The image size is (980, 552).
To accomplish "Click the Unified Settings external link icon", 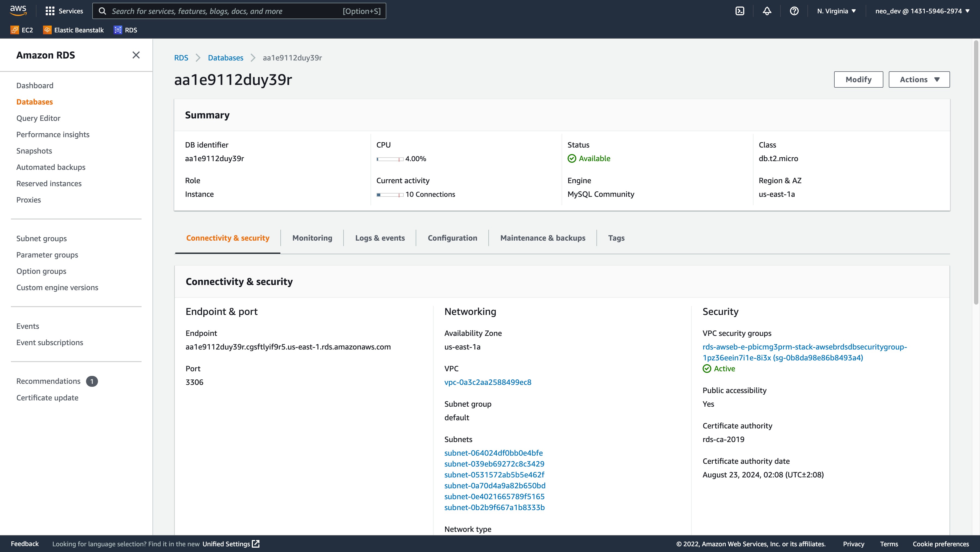I will pyautogui.click(x=256, y=544).
